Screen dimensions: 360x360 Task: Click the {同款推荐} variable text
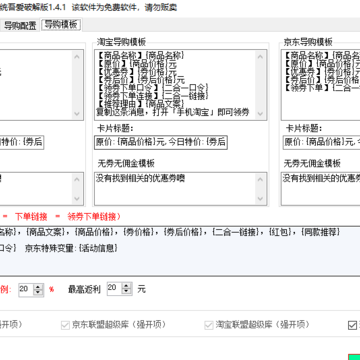[x=321, y=233]
